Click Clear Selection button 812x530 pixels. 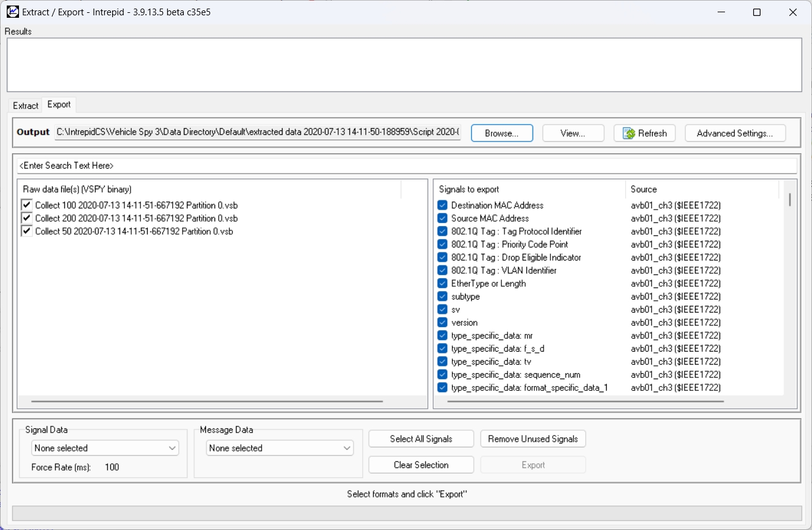coord(421,465)
